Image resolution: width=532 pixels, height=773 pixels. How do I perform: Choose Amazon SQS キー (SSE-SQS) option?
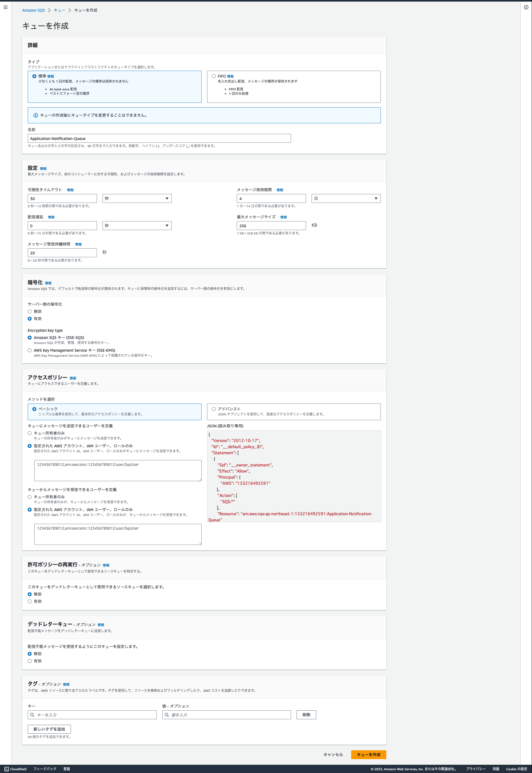pyautogui.click(x=30, y=338)
